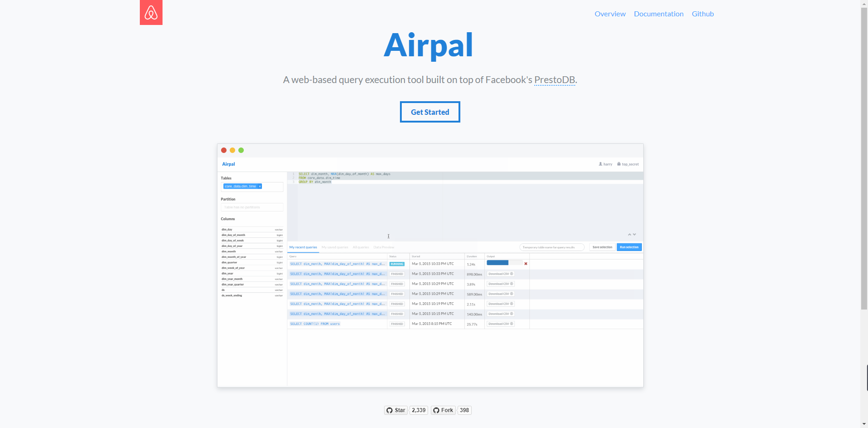
Task: Expand the query editor with the down chevron
Action: [634, 234]
